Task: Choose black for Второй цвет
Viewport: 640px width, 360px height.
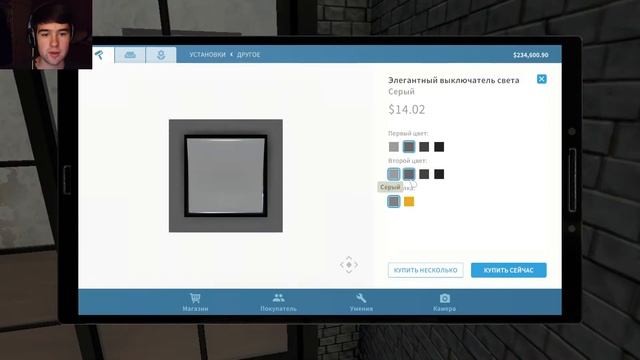Action: tap(439, 174)
